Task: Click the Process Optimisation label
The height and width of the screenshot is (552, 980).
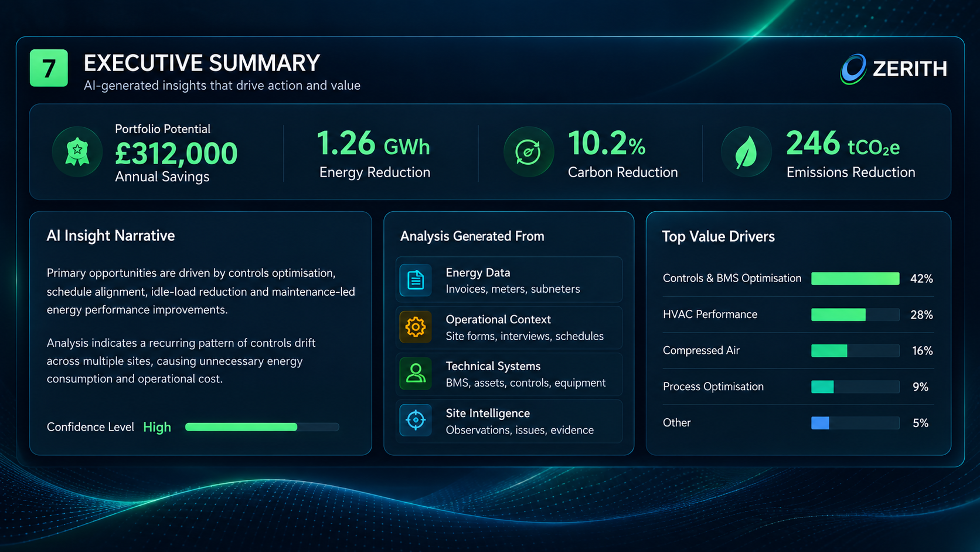Action: click(x=713, y=387)
